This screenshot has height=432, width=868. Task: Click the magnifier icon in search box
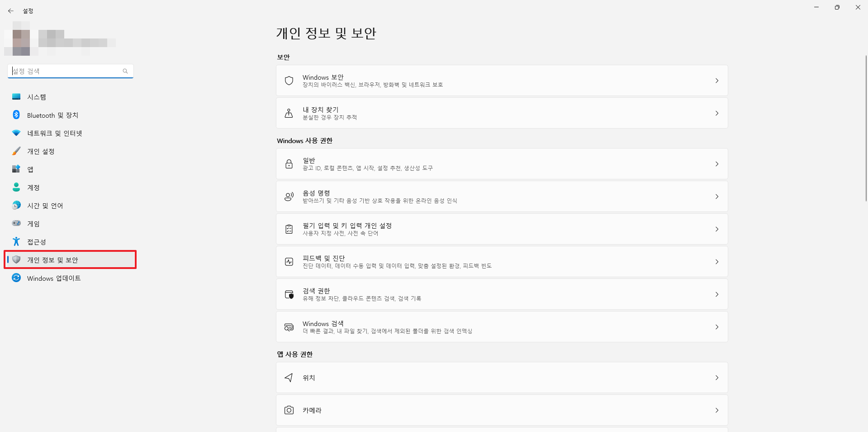coord(125,71)
